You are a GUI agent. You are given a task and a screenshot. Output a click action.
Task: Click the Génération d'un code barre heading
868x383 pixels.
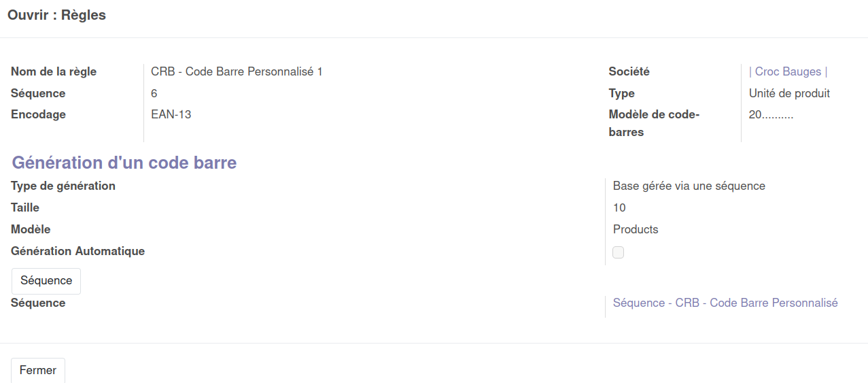pos(124,163)
